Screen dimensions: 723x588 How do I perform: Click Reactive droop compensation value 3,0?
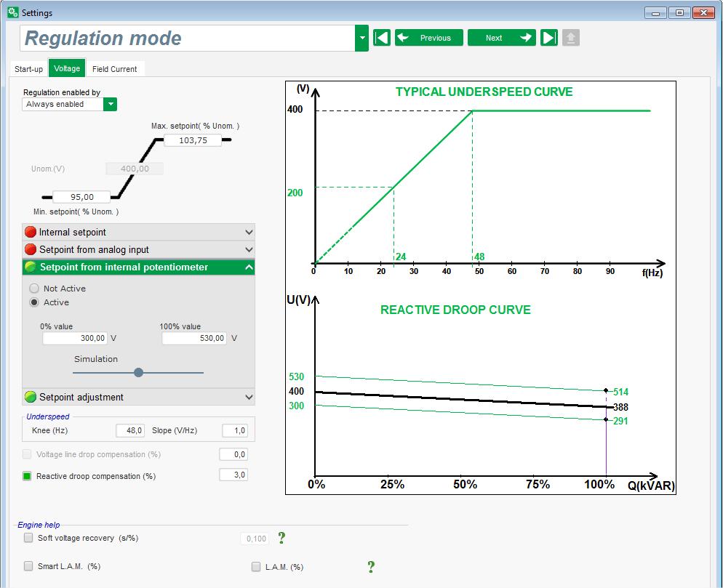point(233,475)
